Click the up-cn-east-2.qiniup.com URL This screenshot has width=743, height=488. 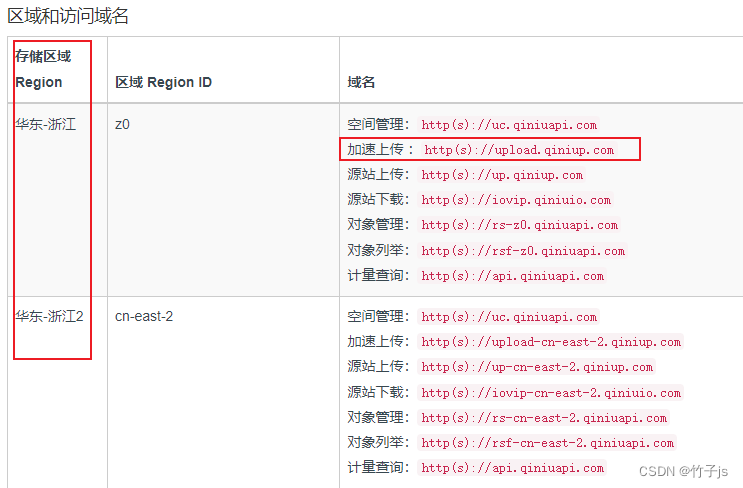[x=537, y=367]
